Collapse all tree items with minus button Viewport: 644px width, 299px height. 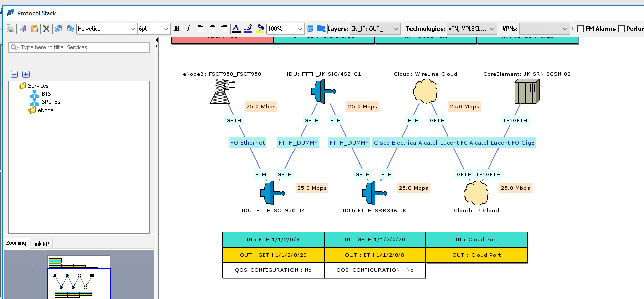tap(14, 74)
